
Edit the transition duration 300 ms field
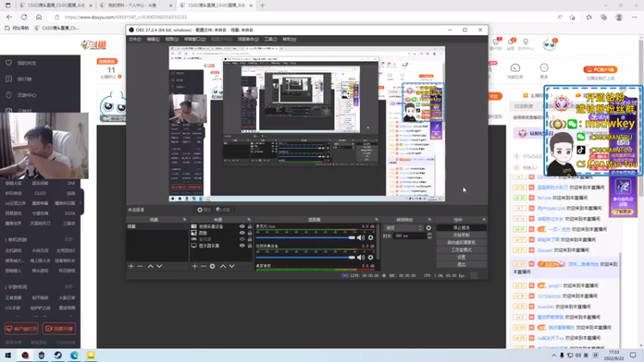[x=410, y=236]
